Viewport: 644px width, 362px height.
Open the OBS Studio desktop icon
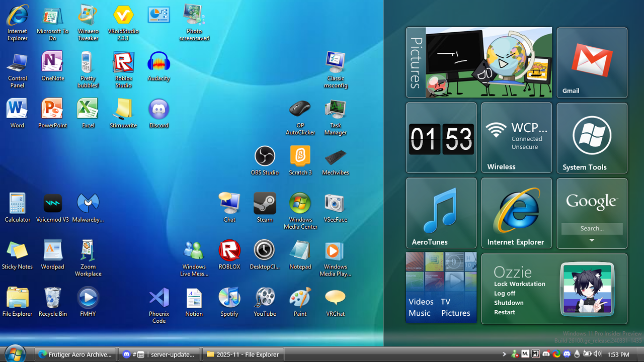coord(265,160)
